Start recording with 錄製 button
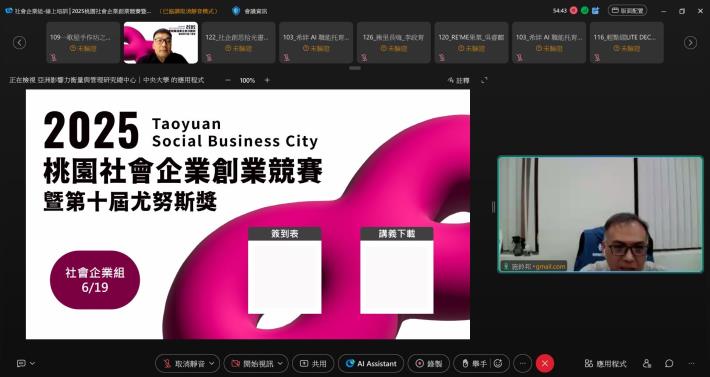 pos(428,363)
